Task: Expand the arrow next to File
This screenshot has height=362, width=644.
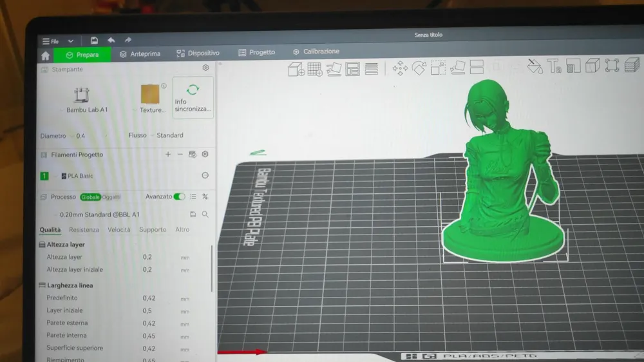Action: [x=71, y=41]
